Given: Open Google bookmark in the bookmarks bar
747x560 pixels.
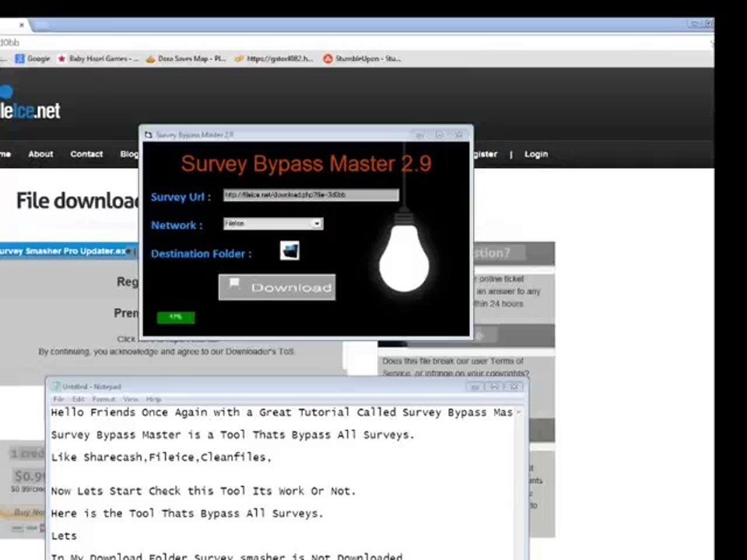Looking at the screenshot, I should (x=33, y=58).
